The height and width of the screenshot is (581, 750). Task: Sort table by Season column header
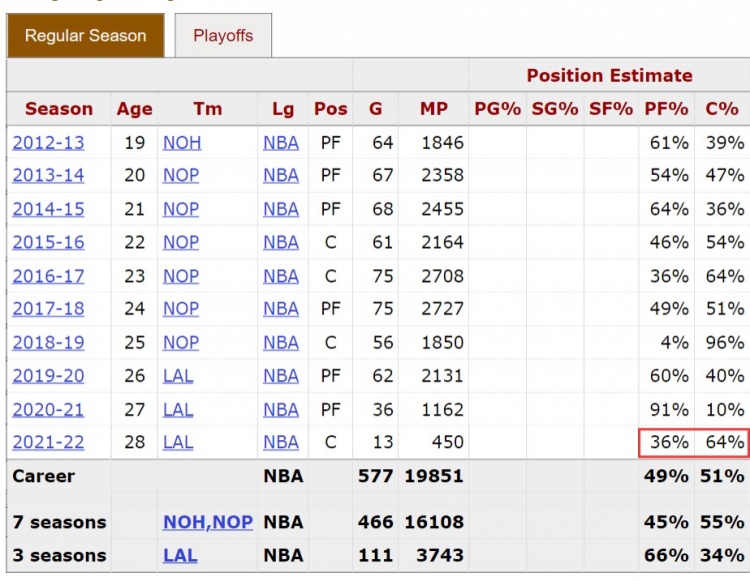click(x=59, y=109)
